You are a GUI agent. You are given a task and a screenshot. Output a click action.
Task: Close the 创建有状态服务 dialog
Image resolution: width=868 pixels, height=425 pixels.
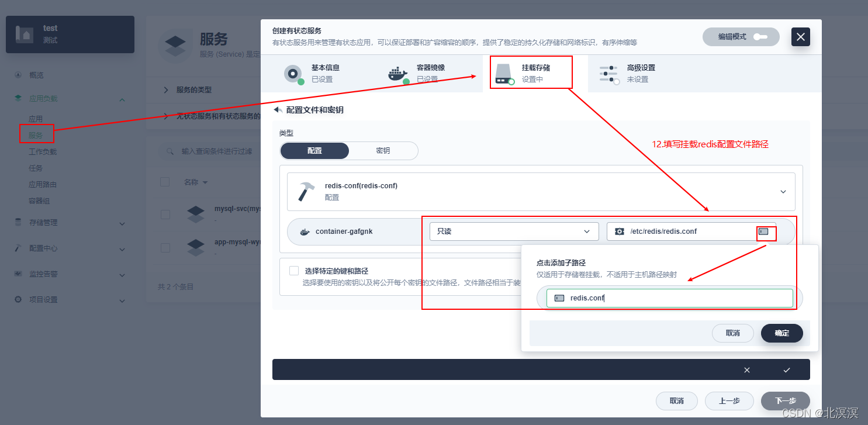[x=801, y=37]
